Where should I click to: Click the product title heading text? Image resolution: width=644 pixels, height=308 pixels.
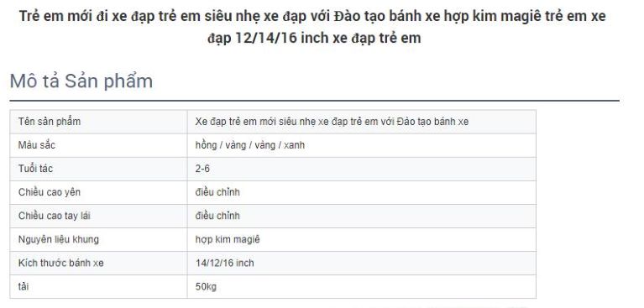312,27
